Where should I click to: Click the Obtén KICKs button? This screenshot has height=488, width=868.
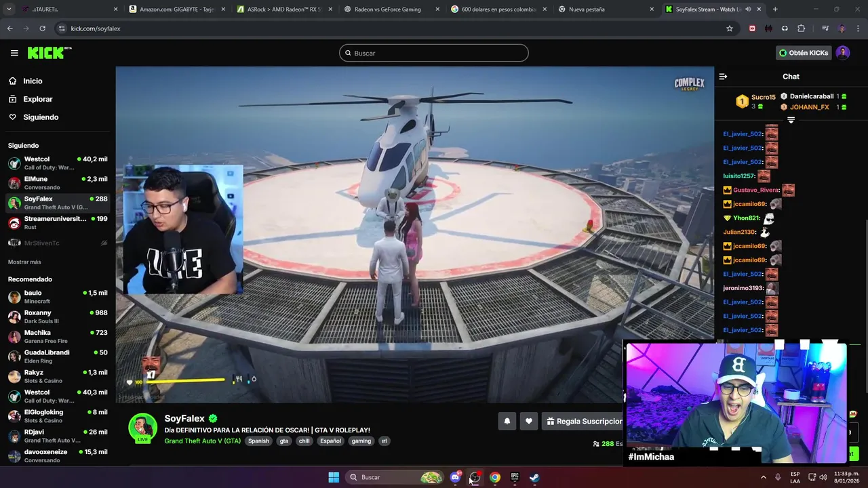pos(804,53)
